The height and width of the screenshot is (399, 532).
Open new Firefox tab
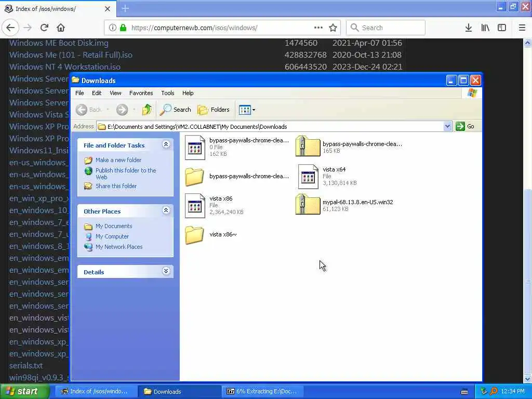click(x=125, y=8)
